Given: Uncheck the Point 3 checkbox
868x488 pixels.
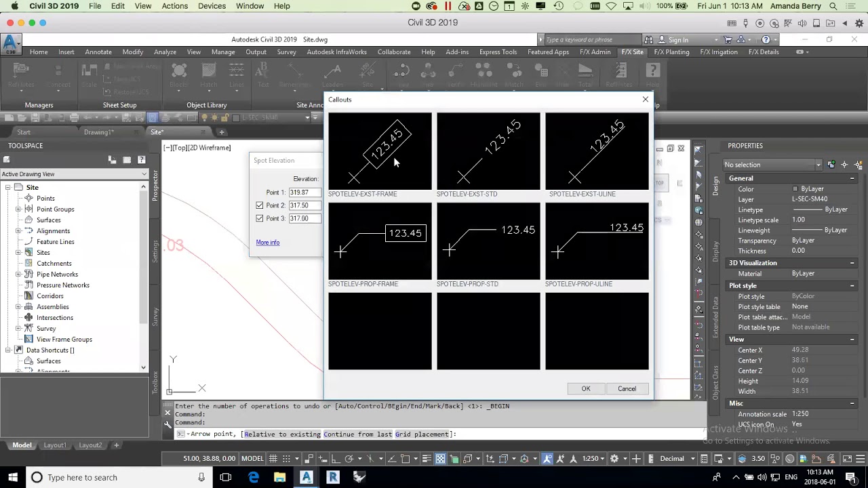Looking at the screenshot, I should [x=260, y=218].
